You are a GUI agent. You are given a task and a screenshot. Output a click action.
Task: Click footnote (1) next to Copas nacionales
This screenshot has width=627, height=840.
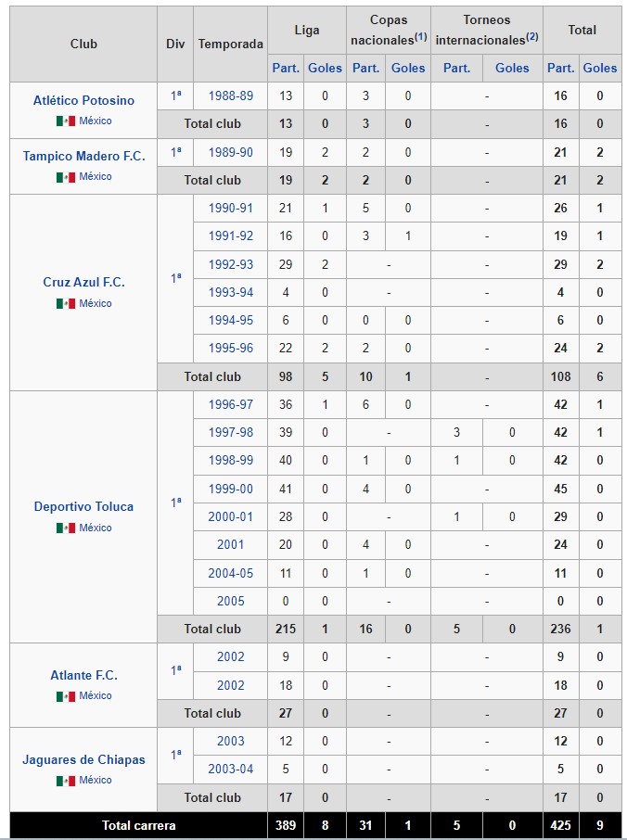(x=420, y=37)
